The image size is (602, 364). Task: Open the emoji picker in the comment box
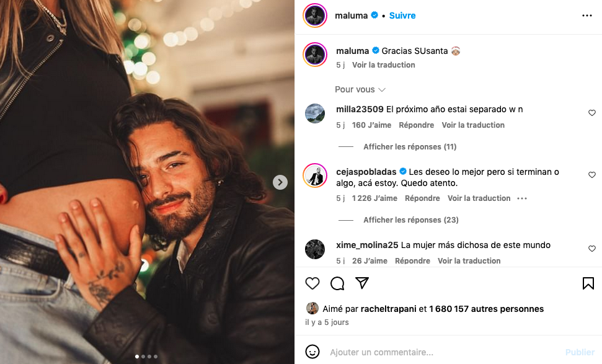point(312,352)
